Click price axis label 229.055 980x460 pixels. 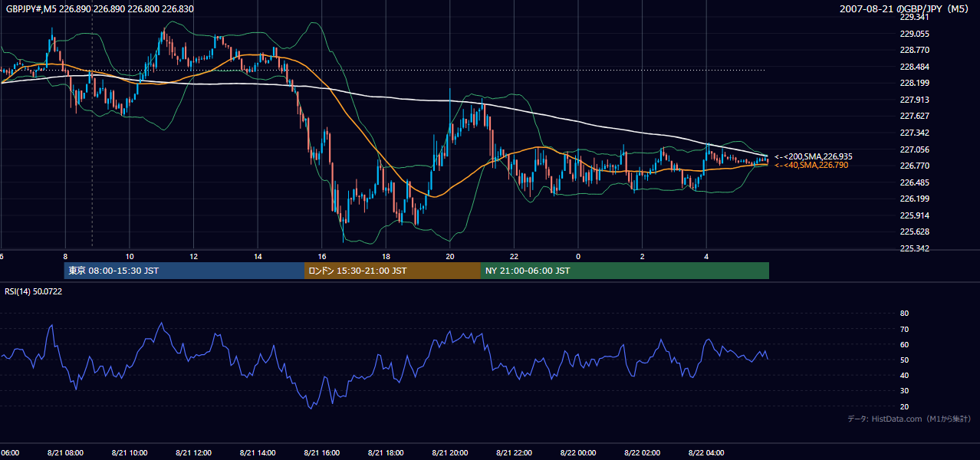coord(914,34)
